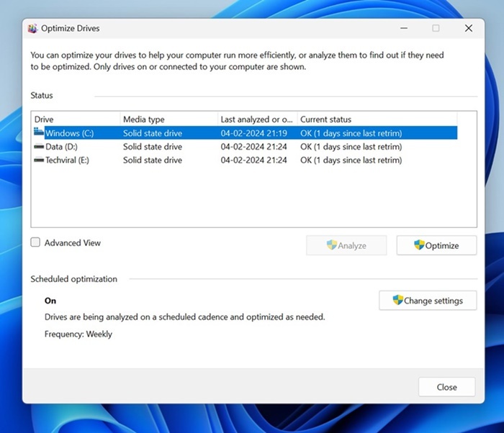Open Change settings for scheduled optimization

tap(428, 301)
